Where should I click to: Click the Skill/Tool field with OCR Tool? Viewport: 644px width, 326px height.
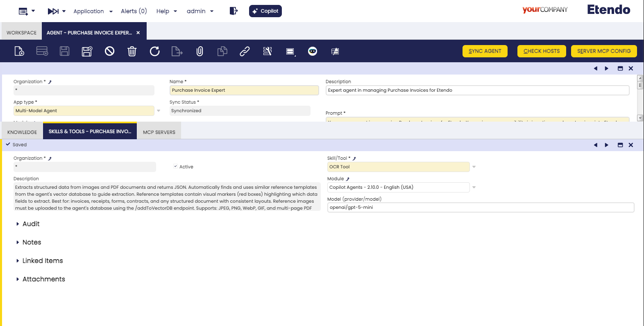click(x=398, y=167)
